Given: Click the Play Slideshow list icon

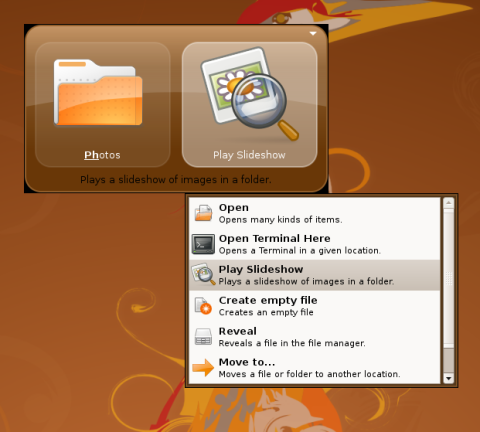Looking at the screenshot, I should pos(203,275).
